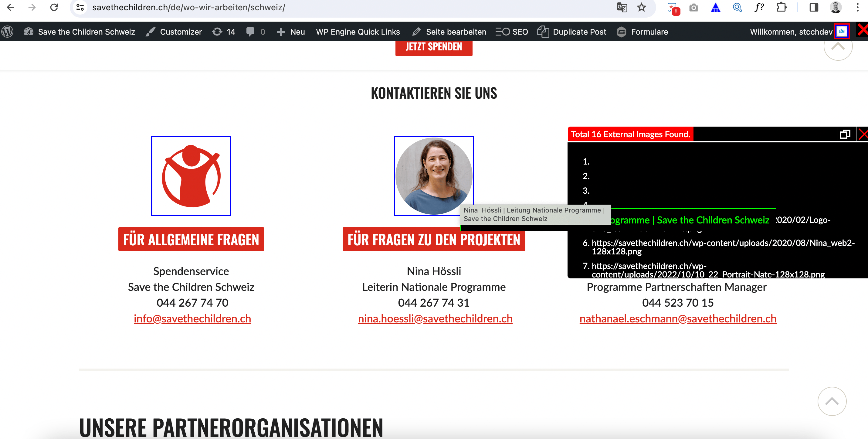
Task: Click Seite bearbeiten to edit page
Action: coord(449,32)
